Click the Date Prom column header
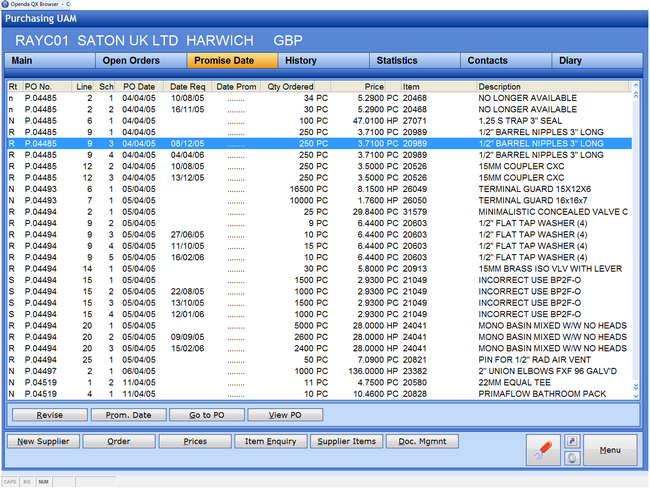Screen dimensions: 650x489 [x=236, y=87]
